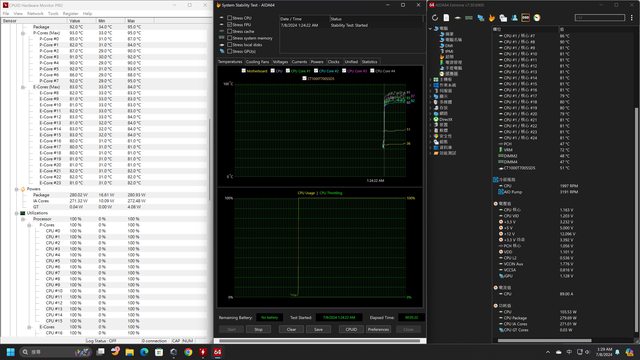The image size is (640, 360).
Task: Click the AIDA64 search input field
Action: [x=600, y=18]
